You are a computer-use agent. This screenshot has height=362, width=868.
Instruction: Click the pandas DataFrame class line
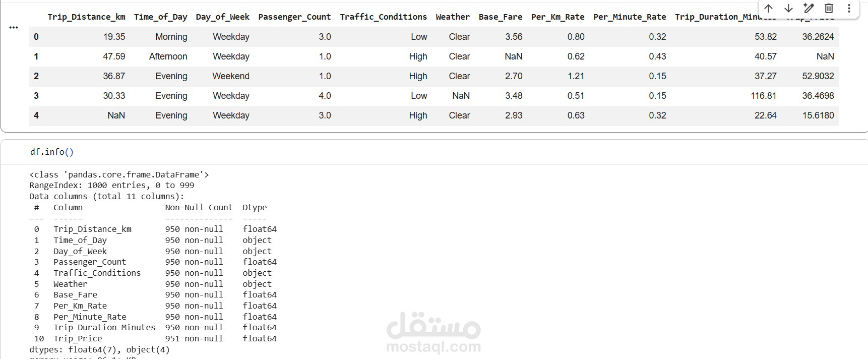click(x=119, y=174)
